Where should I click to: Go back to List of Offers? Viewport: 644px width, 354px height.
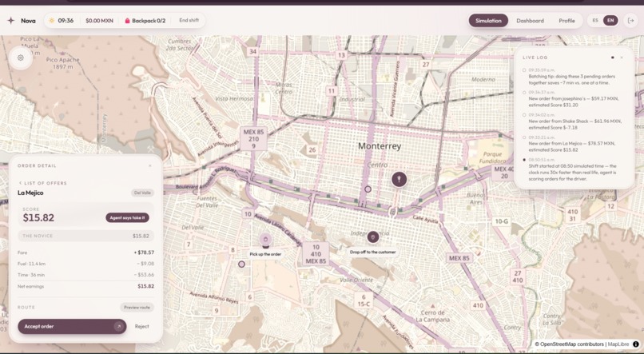point(42,183)
